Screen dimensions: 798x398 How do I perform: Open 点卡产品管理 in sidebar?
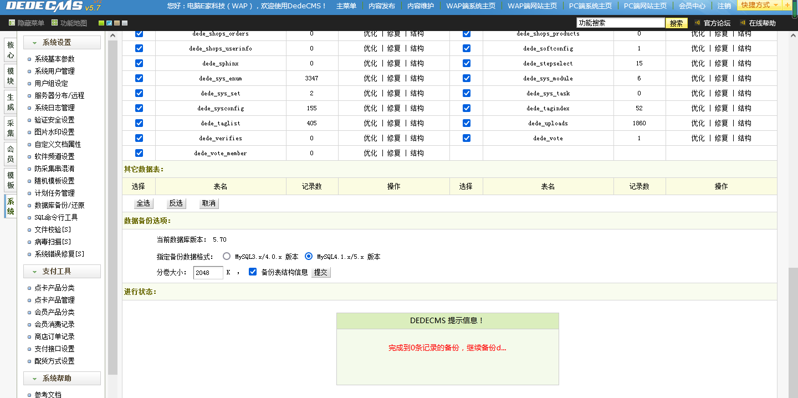54,300
